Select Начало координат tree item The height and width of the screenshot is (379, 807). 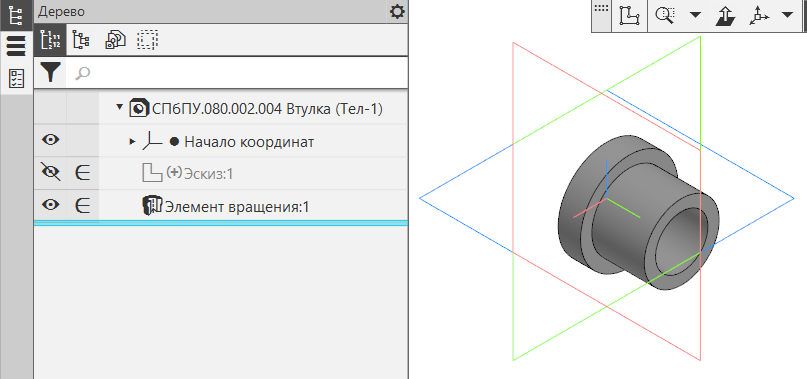249,142
